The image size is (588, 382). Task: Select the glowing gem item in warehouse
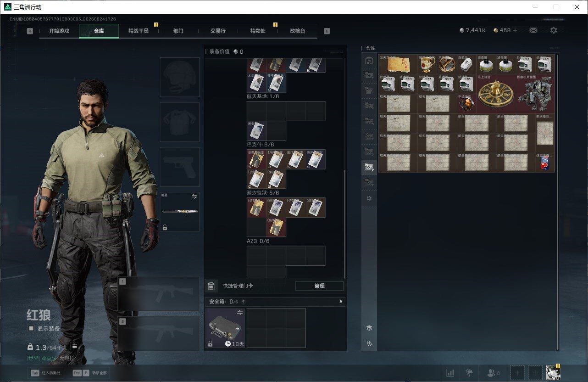click(x=466, y=104)
